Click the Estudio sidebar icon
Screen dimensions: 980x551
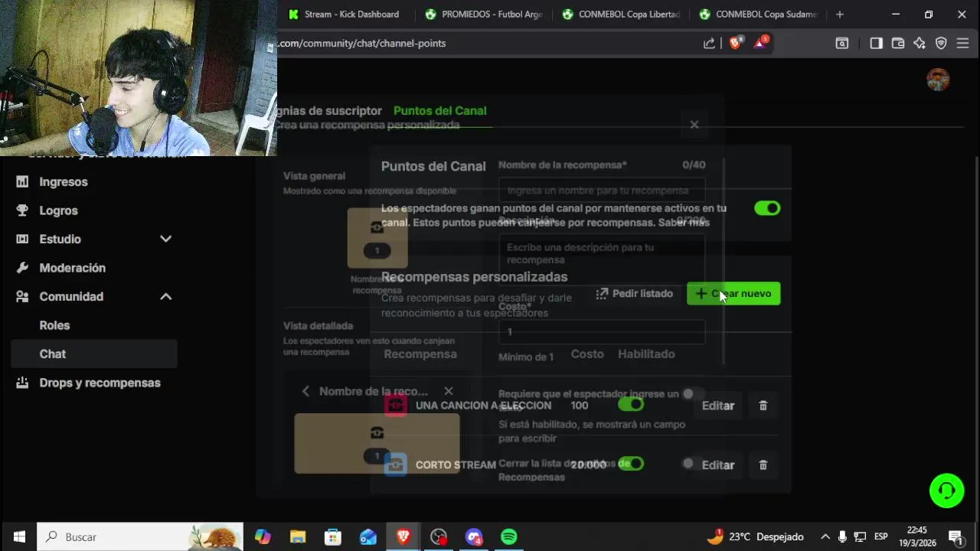pos(22,239)
